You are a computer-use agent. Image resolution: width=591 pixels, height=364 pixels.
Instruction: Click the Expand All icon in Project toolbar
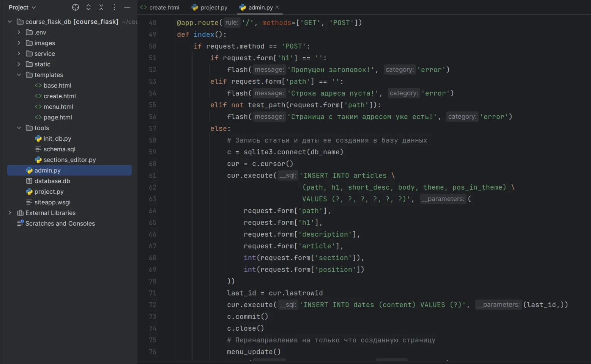point(88,7)
